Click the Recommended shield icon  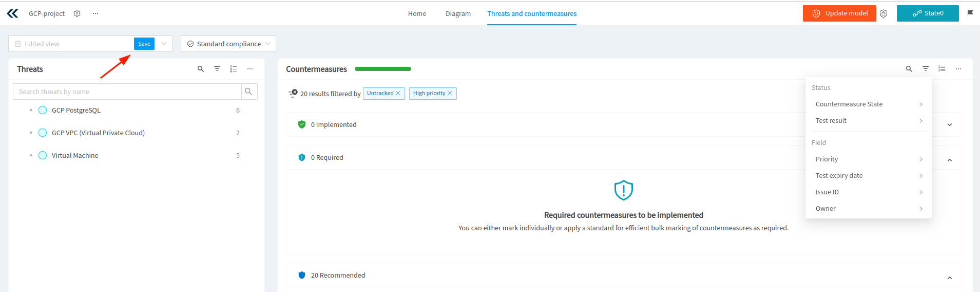point(302,275)
